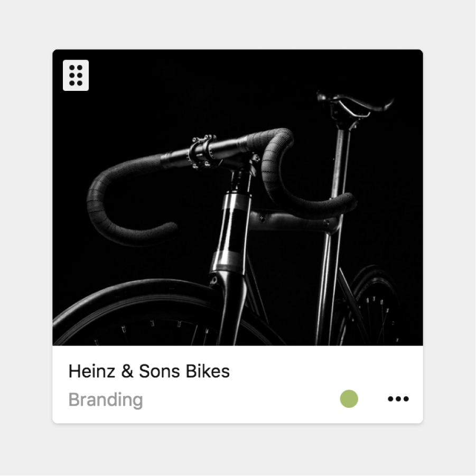Expand the menu beside the green dot
476x476 pixels.
point(398,398)
